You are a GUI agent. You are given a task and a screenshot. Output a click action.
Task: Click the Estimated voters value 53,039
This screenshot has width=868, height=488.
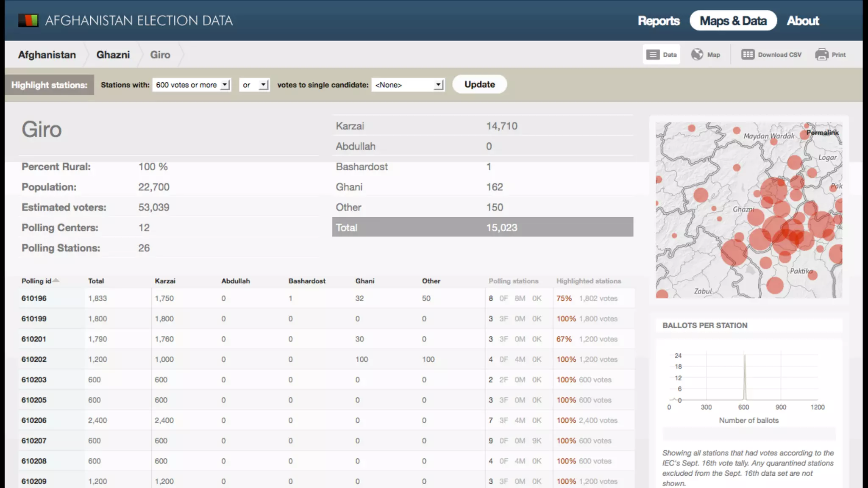(x=153, y=207)
